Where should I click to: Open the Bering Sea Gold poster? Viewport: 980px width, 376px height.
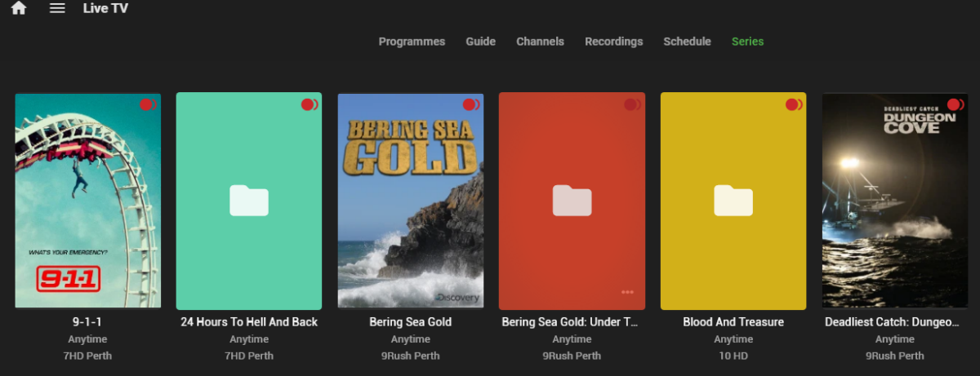(x=410, y=201)
